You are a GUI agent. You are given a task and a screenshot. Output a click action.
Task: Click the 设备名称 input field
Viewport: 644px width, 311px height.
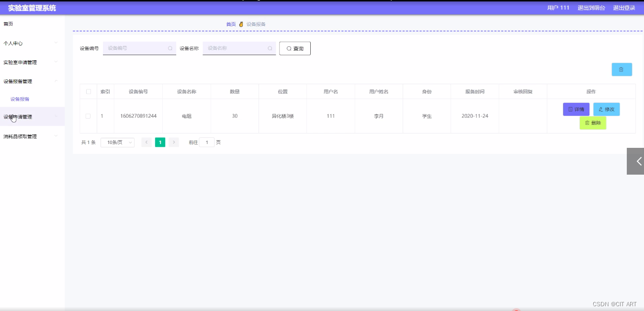(239, 48)
